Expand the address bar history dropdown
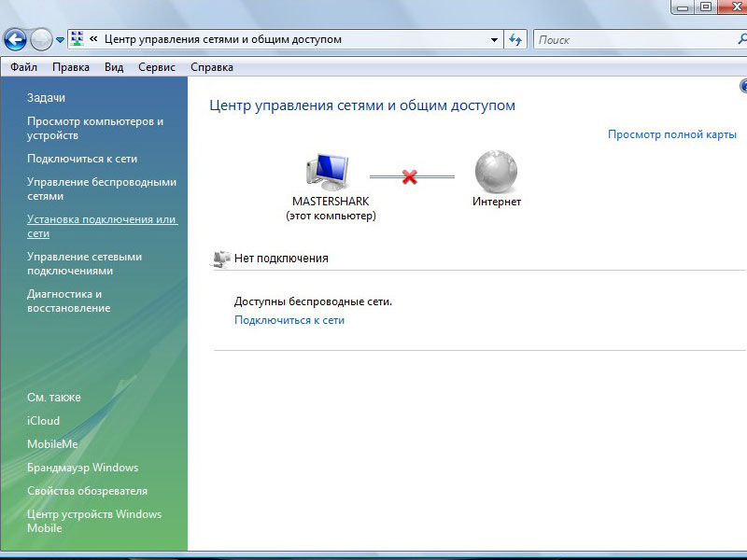 (494, 39)
